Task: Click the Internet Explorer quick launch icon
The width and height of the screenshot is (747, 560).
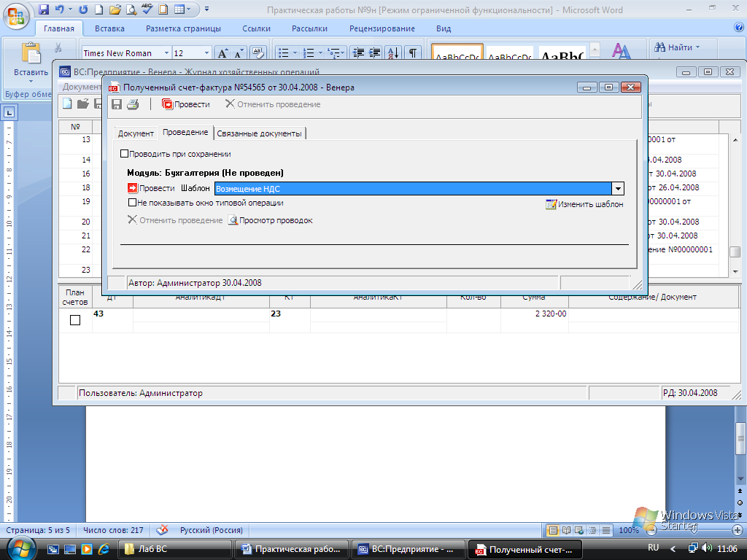Action: 104,549
